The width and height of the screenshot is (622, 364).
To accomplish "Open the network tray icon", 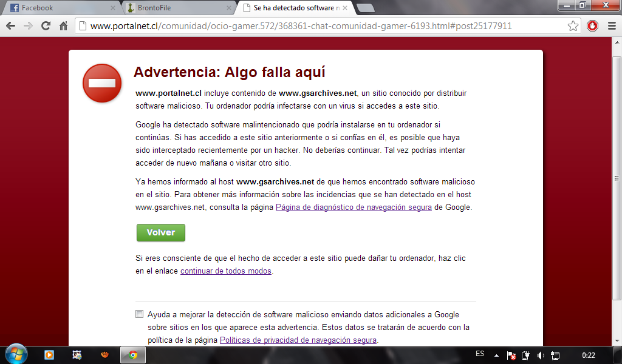I will (x=555, y=356).
